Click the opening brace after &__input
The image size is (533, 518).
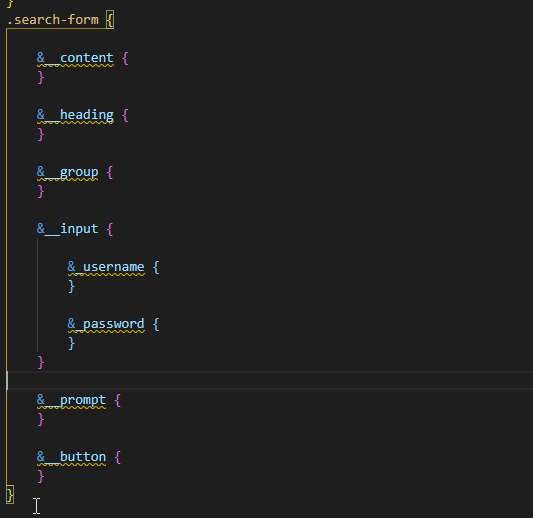110,229
